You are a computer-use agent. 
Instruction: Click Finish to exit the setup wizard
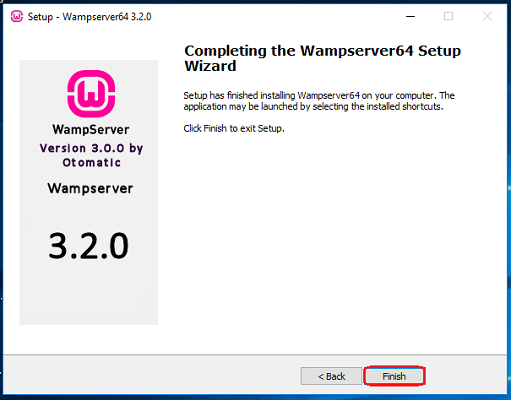coord(394,376)
